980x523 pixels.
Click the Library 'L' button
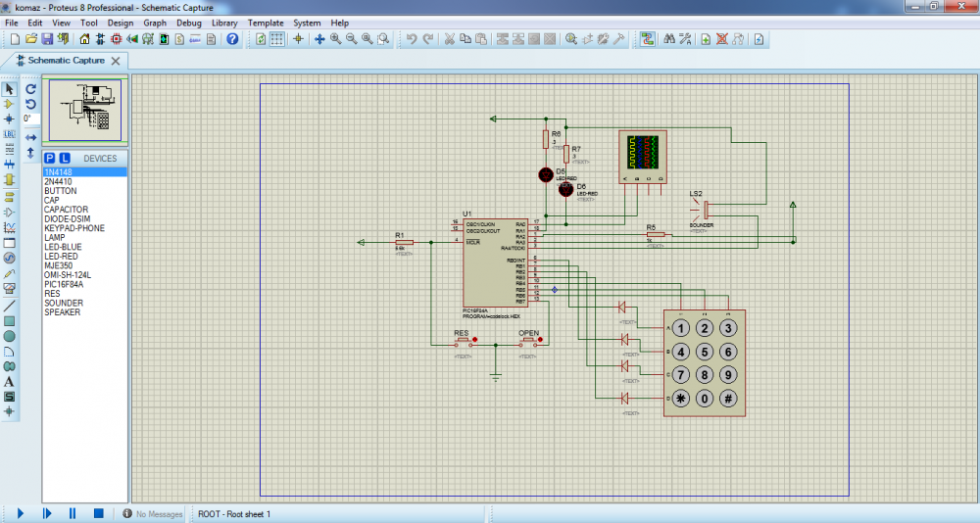(x=65, y=158)
